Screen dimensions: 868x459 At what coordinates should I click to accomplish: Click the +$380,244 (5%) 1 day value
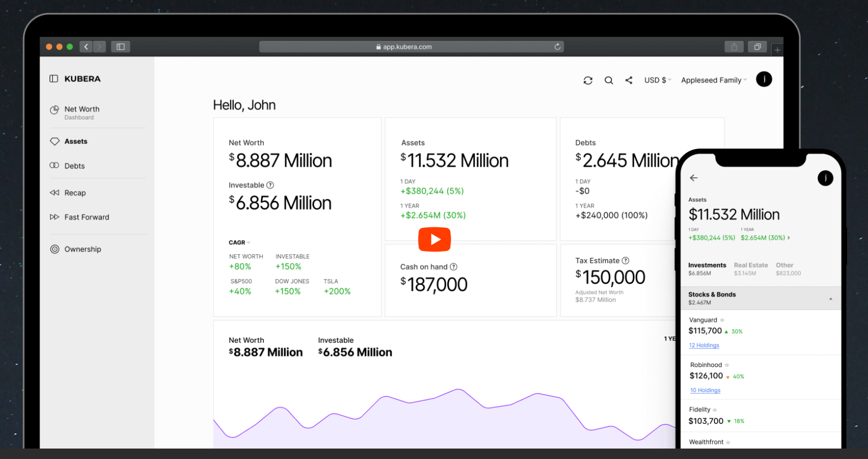432,191
